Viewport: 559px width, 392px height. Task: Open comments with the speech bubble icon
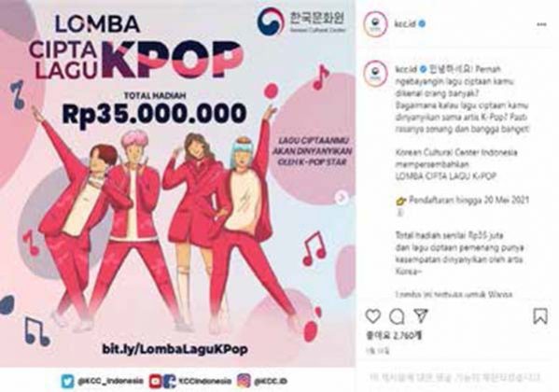[397, 316]
